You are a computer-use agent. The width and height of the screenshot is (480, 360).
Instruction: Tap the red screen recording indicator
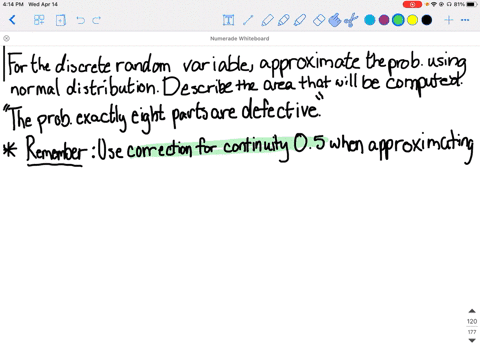pyautogui.click(x=412, y=4)
